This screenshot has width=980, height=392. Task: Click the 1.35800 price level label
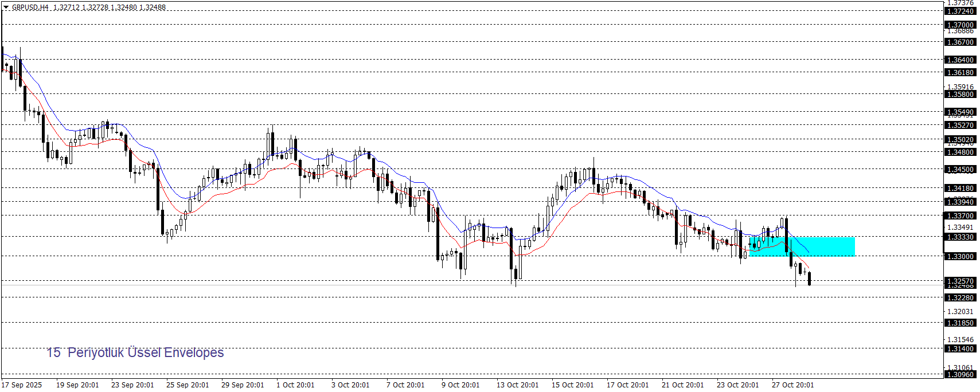(x=960, y=95)
